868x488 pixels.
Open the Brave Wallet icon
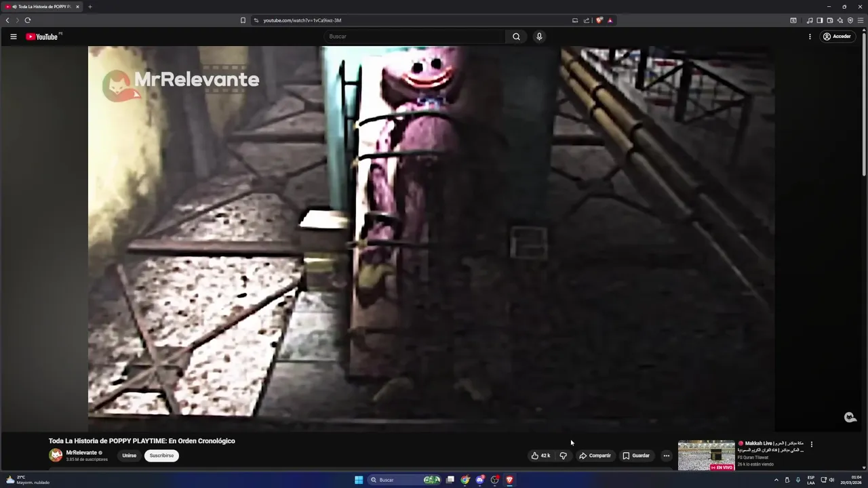[x=830, y=20]
